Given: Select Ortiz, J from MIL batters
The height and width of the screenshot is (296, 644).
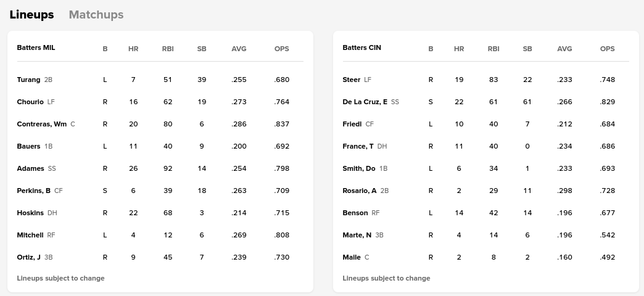Looking at the screenshot, I should tap(28, 257).
